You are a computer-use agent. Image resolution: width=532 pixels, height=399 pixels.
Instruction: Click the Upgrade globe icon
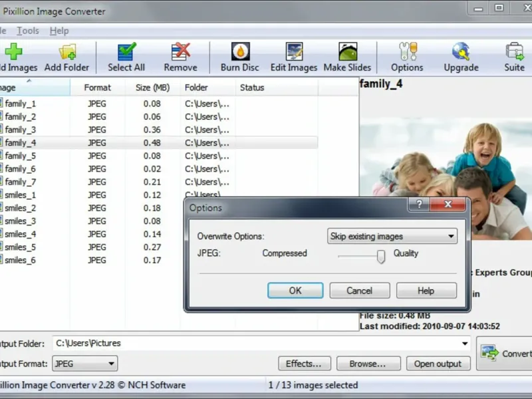(x=461, y=52)
